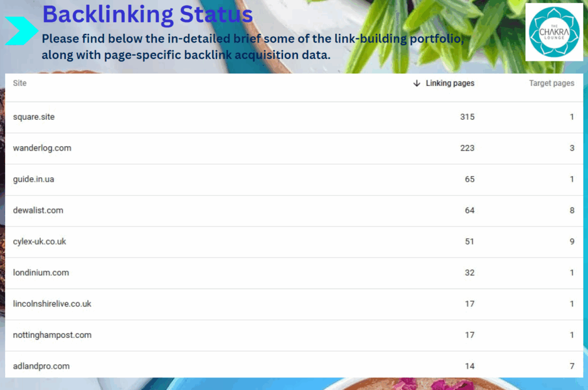Select the dewalist.com site entry
This screenshot has width=588, height=390.
(38, 210)
